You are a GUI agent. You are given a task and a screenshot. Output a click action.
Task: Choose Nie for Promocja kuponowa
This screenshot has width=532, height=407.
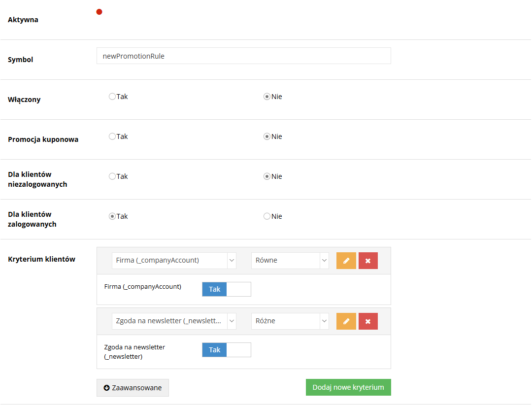(267, 136)
